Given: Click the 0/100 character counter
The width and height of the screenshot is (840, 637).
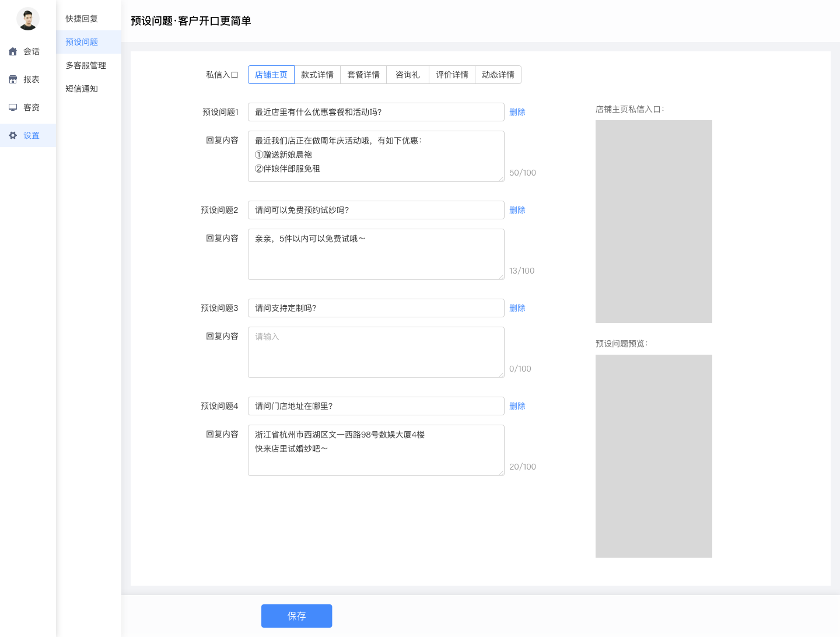Looking at the screenshot, I should pyautogui.click(x=520, y=369).
